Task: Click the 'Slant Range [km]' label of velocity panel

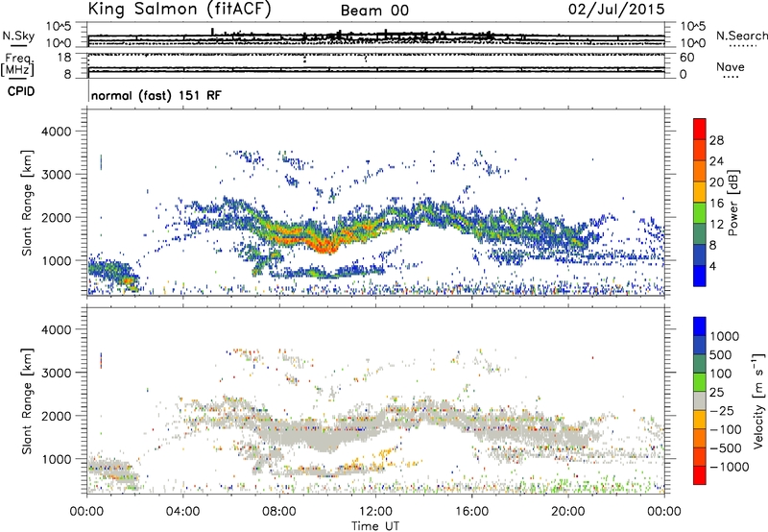Action: point(27,401)
